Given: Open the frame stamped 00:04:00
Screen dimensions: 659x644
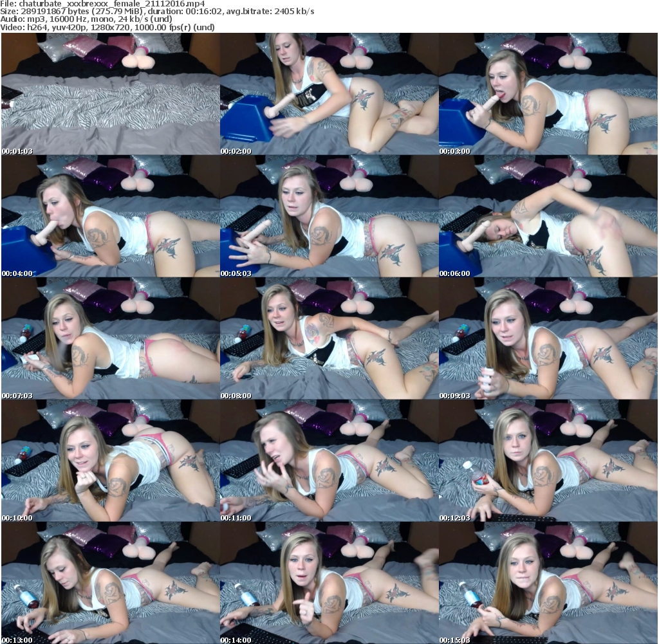Looking at the screenshot, I should (110, 216).
